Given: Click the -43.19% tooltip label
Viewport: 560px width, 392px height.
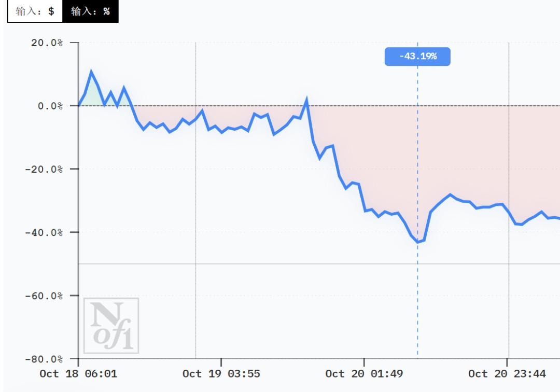Looking at the screenshot, I should (x=417, y=57).
